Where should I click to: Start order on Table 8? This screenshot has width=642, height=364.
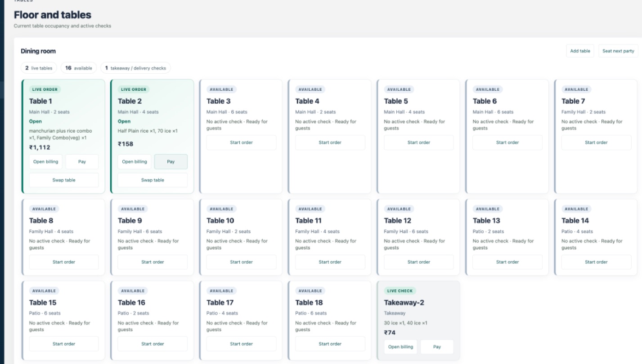pos(64,262)
